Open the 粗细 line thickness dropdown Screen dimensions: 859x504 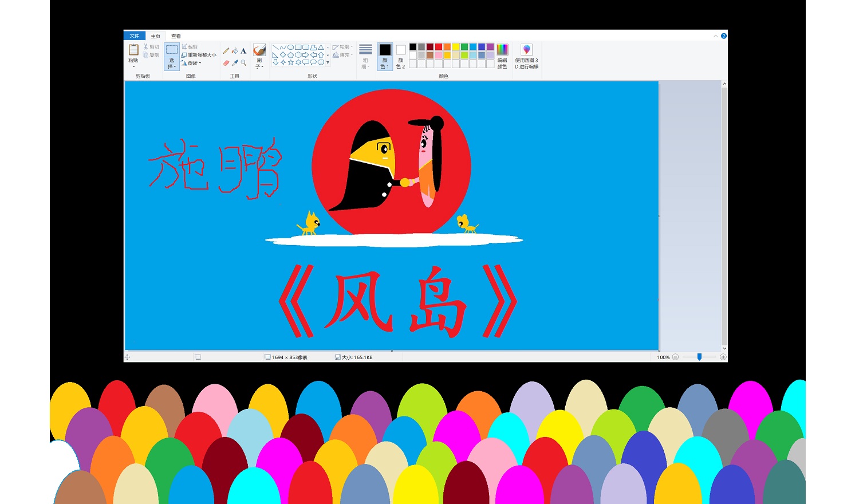coord(365,56)
